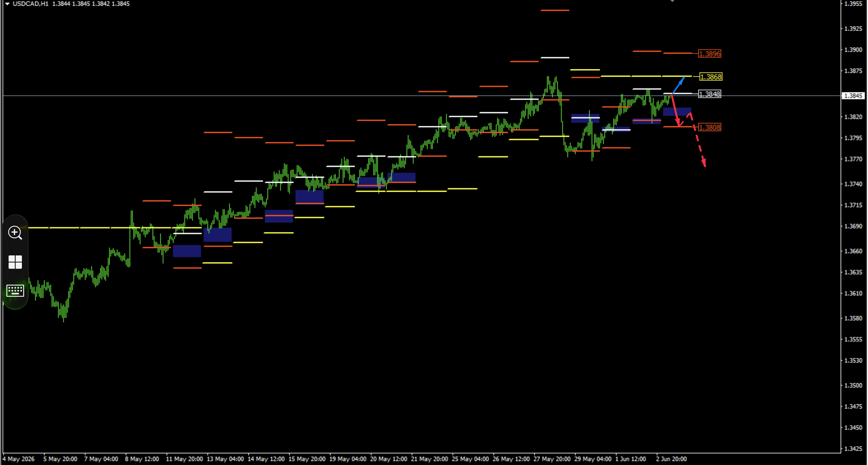Click the 1.3896 orange level label
The image size is (868, 465).
710,54
